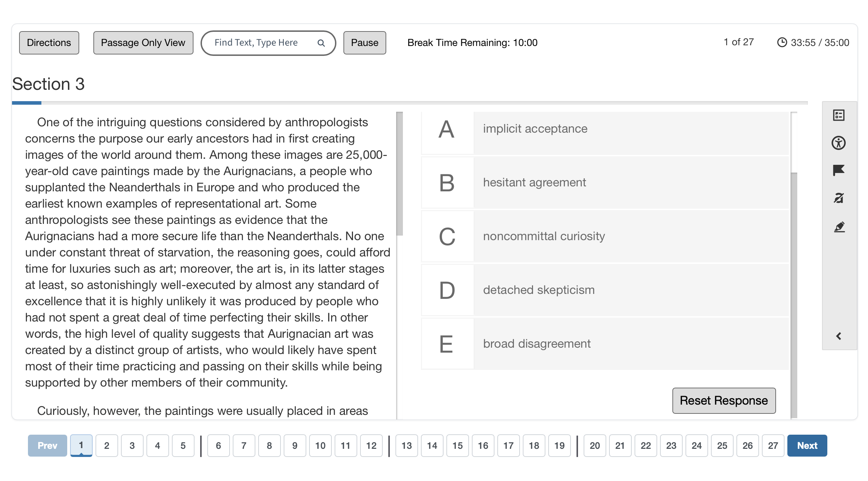The image size is (868, 481).
Task: Pick answer D detached skepticism
Action: [x=605, y=290]
